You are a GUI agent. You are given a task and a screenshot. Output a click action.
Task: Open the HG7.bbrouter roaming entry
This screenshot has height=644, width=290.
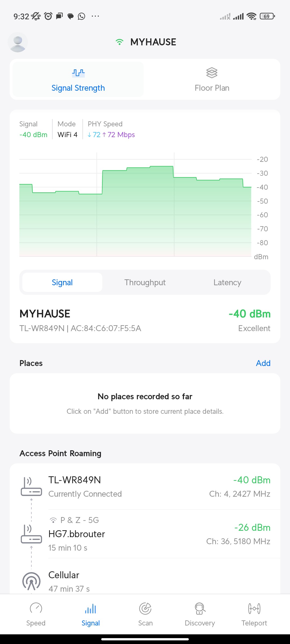pos(158,534)
